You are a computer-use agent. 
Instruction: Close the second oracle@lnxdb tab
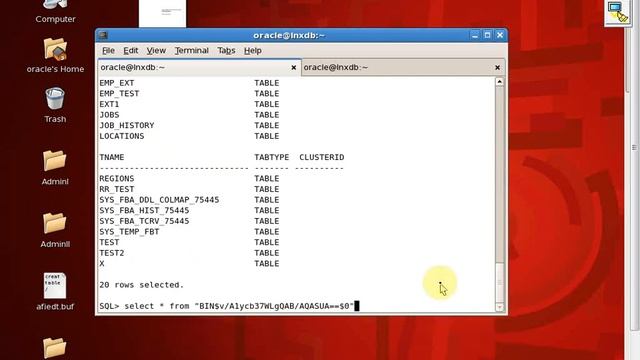[497, 67]
